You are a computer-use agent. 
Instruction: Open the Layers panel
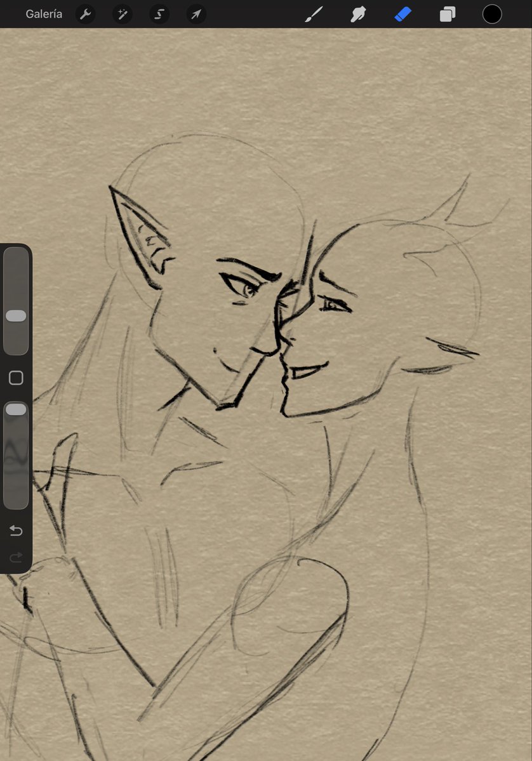[448, 14]
